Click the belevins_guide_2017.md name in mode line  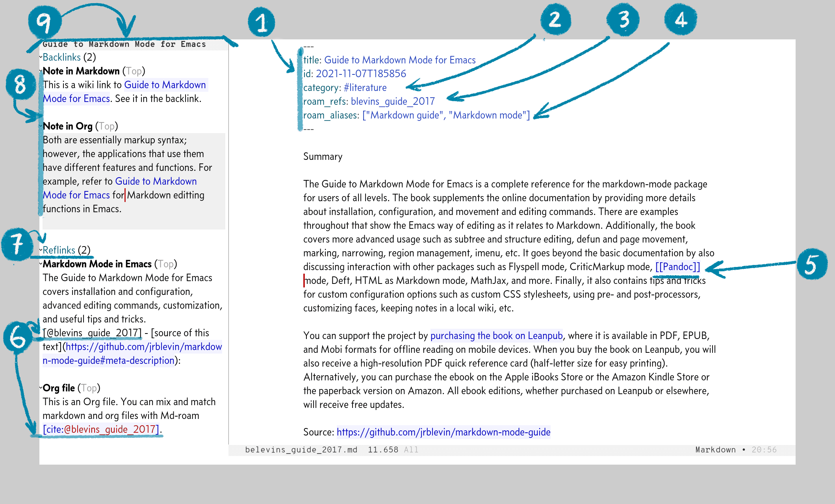pyautogui.click(x=301, y=450)
